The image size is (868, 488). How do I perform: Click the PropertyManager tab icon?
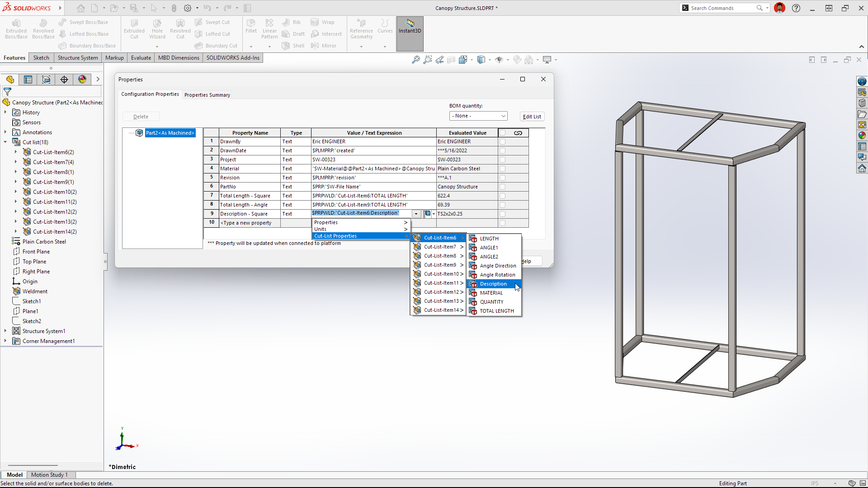point(28,80)
